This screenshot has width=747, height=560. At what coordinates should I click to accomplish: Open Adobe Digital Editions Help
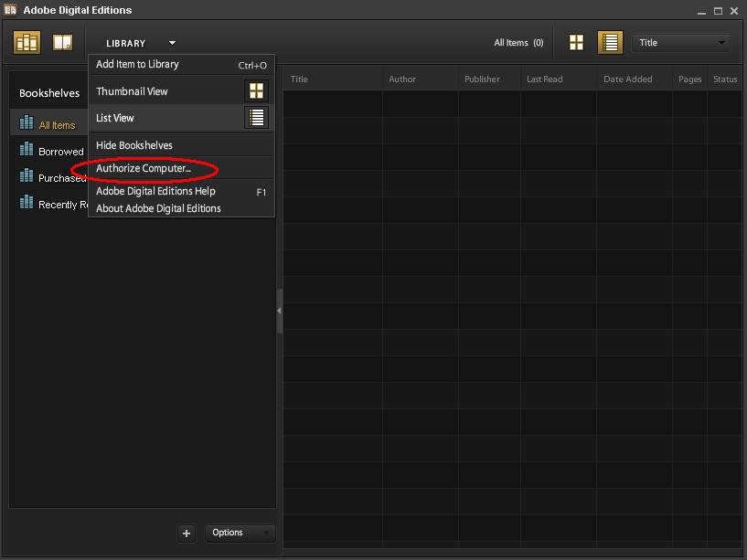coord(182,191)
